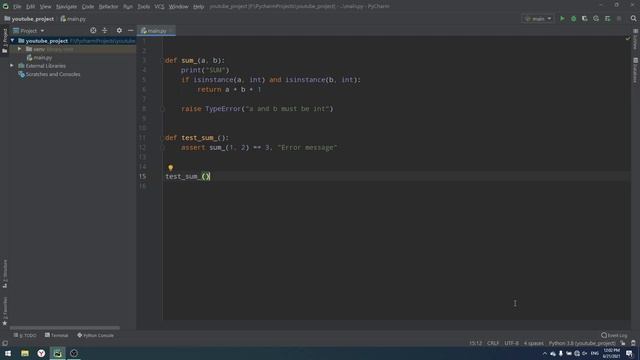Click main.py breadcrumb in navigation bar
The image size is (640, 360).
[x=73, y=19]
